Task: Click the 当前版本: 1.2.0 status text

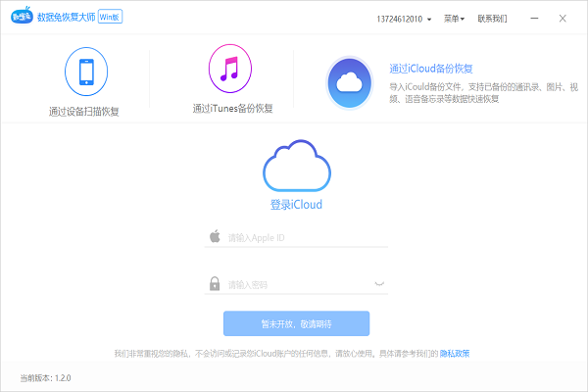Action: coord(45,377)
